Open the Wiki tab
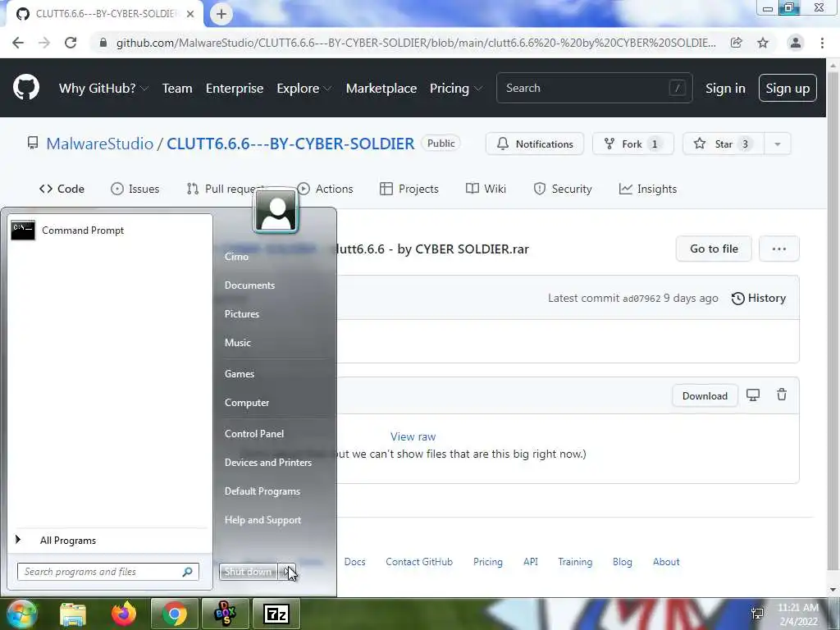The height and width of the screenshot is (630, 840). point(486,189)
